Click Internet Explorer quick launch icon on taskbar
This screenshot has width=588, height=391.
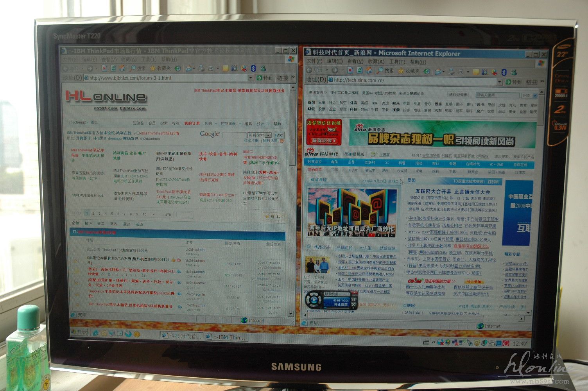(95, 334)
